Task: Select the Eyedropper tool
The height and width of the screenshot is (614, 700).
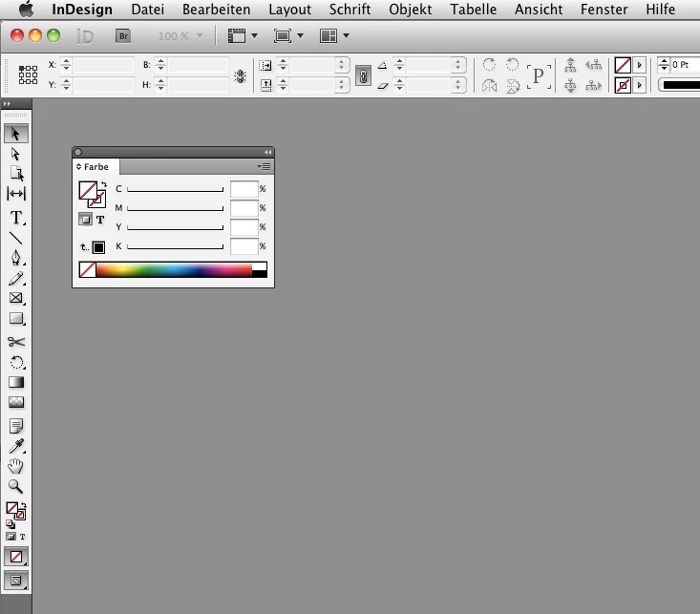Action: [16, 446]
